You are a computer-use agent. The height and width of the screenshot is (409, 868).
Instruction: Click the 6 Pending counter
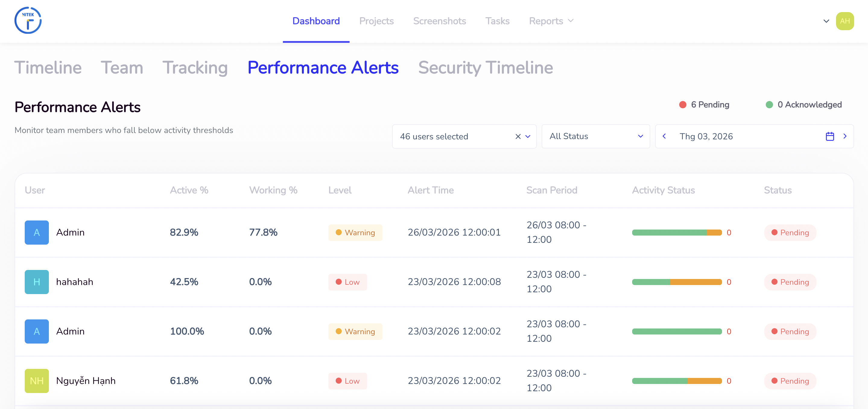pos(704,105)
